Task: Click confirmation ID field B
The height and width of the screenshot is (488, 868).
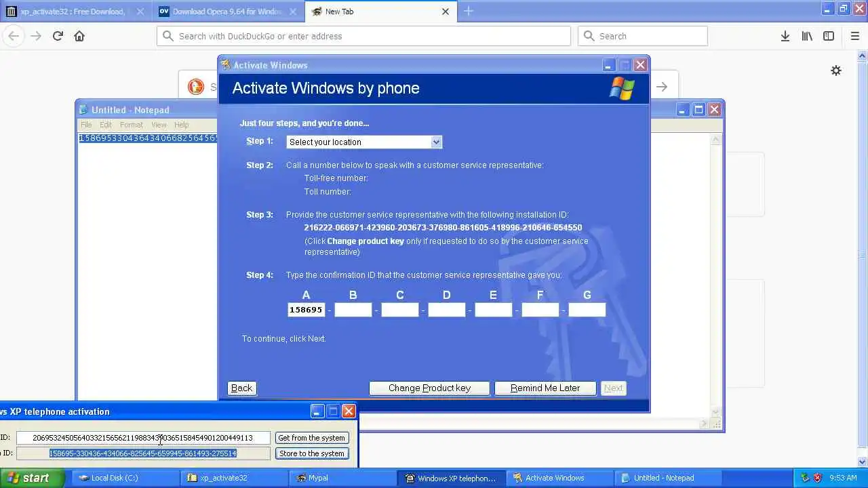Action: (353, 310)
